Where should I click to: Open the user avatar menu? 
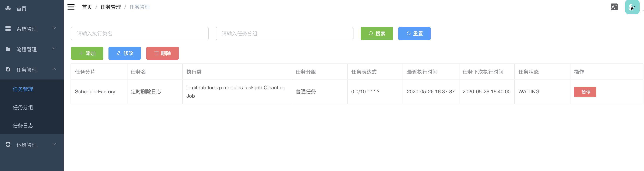tap(632, 7)
